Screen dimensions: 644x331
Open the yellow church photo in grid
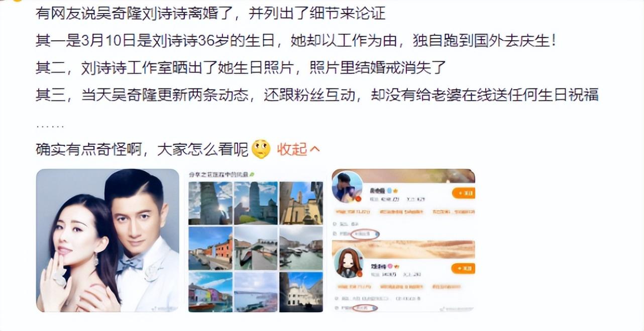(301, 203)
